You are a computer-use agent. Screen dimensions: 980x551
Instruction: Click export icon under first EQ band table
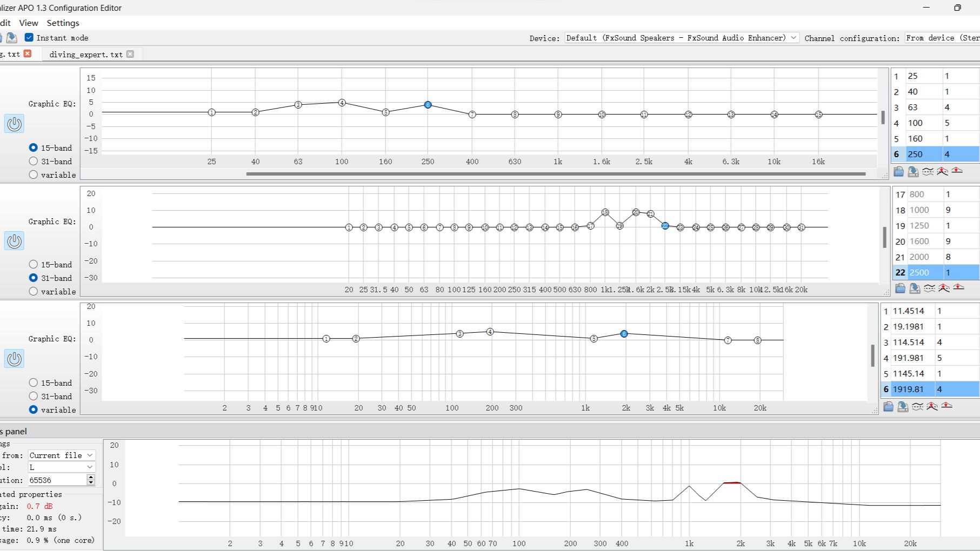click(913, 171)
